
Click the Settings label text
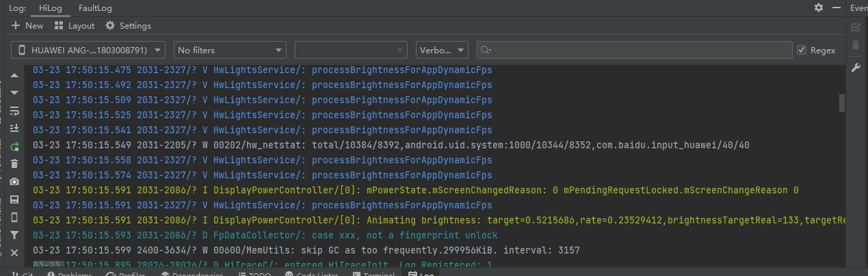click(135, 25)
